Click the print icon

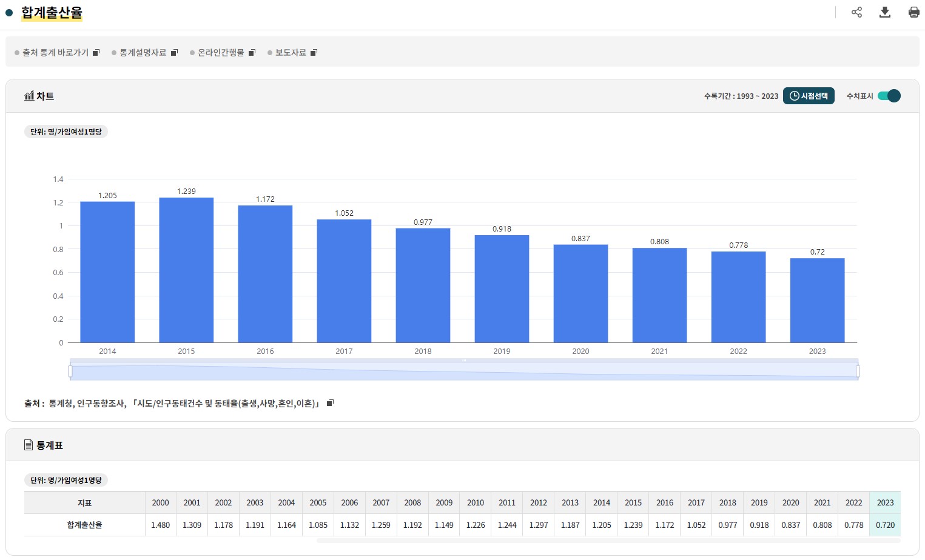[x=913, y=12]
